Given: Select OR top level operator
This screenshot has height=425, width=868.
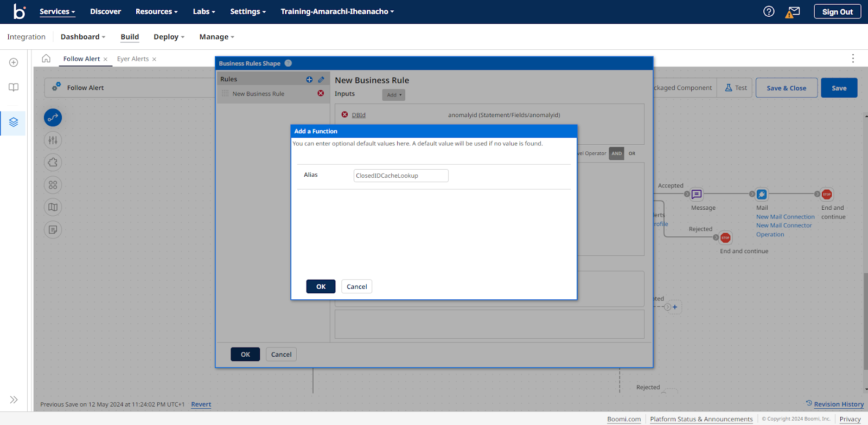Looking at the screenshot, I should 632,153.
